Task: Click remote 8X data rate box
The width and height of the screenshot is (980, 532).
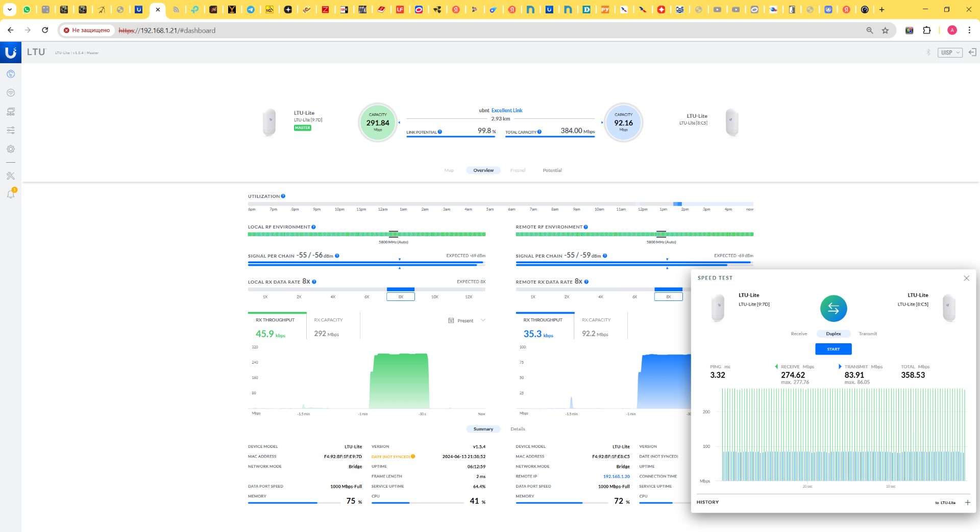Action: click(x=669, y=296)
